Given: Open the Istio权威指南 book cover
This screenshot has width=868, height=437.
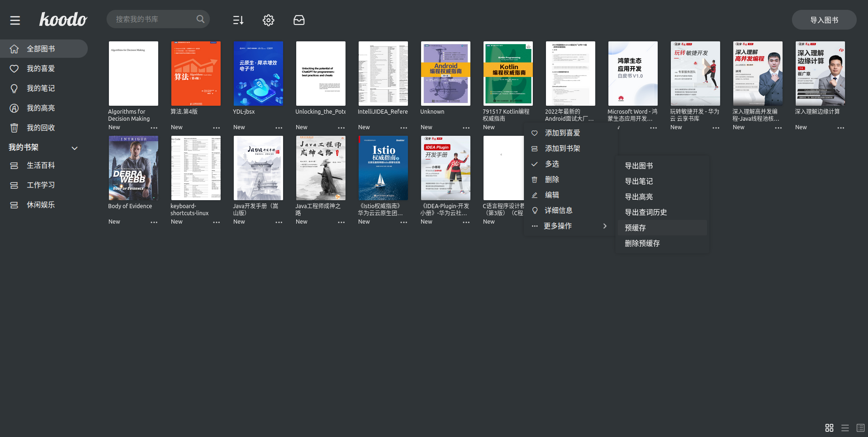Looking at the screenshot, I should (x=383, y=168).
